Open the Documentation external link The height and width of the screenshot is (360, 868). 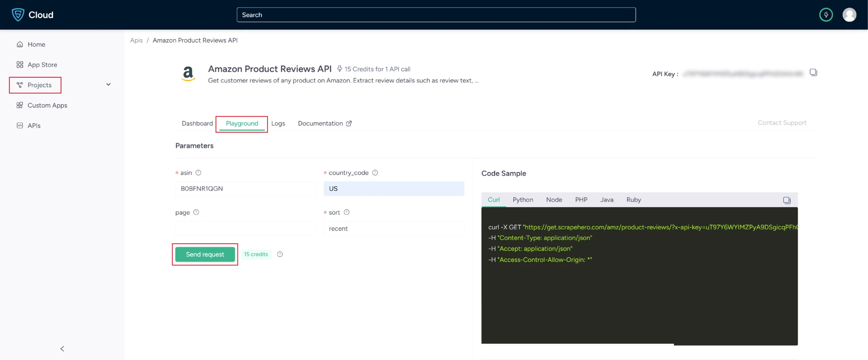(325, 124)
